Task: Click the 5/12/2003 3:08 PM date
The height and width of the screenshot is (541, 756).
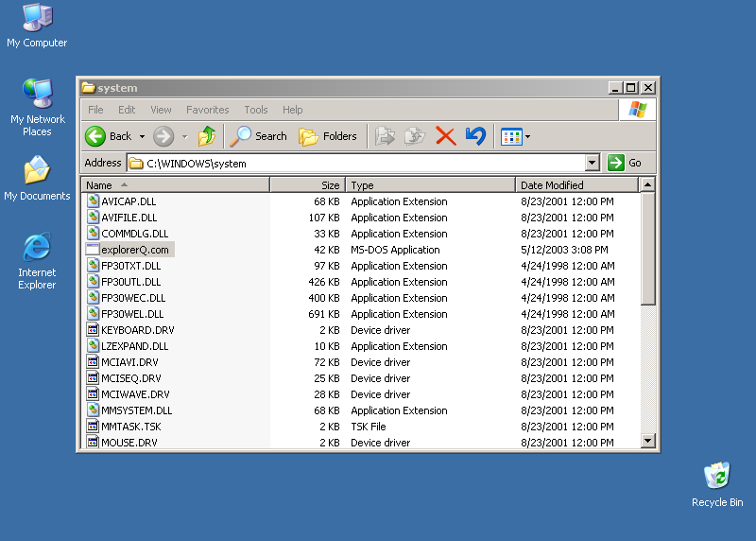Action: pos(564,250)
